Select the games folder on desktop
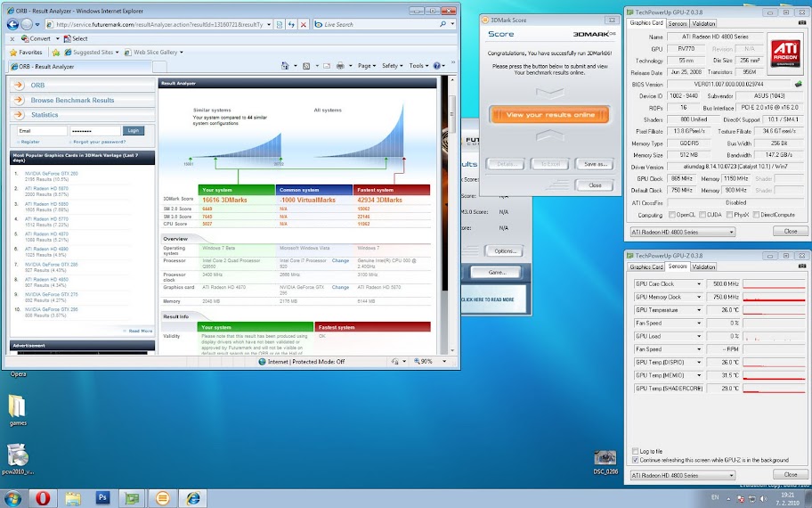The width and height of the screenshot is (812, 508). (17, 410)
